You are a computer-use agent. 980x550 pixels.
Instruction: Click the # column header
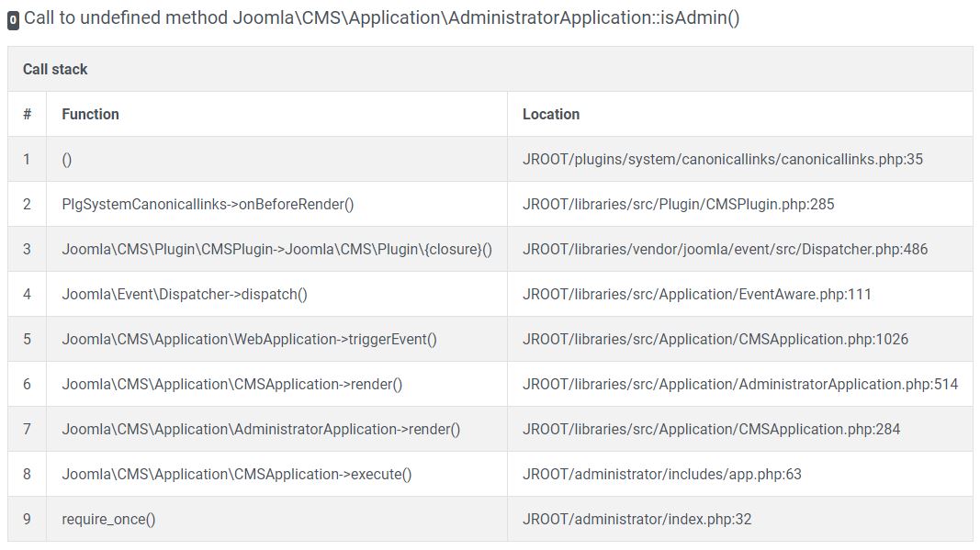(28, 114)
